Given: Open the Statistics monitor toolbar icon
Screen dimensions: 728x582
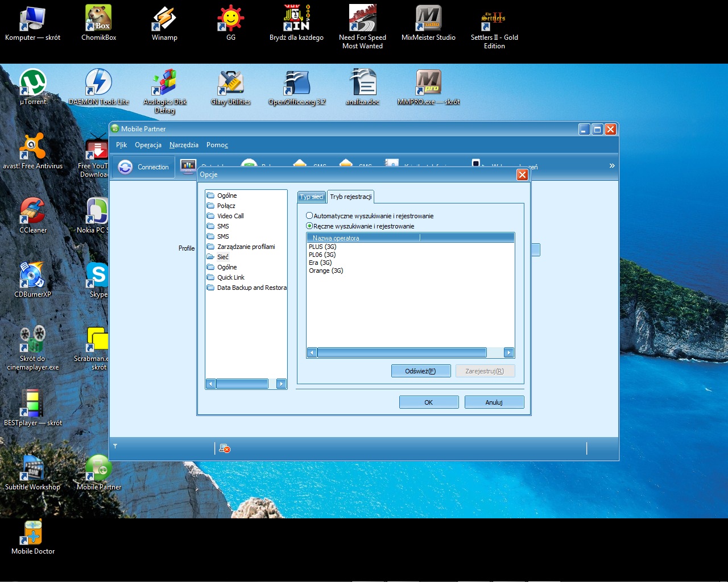Looking at the screenshot, I should click(x=188, y=166).
